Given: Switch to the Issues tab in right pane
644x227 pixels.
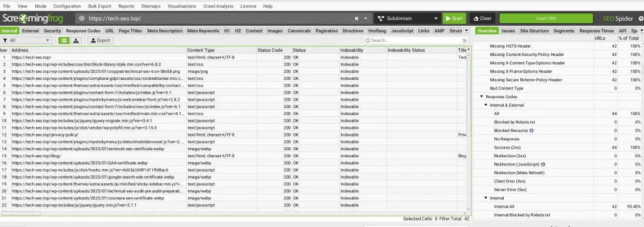Looking at the screenshot, I should (508, 31).
